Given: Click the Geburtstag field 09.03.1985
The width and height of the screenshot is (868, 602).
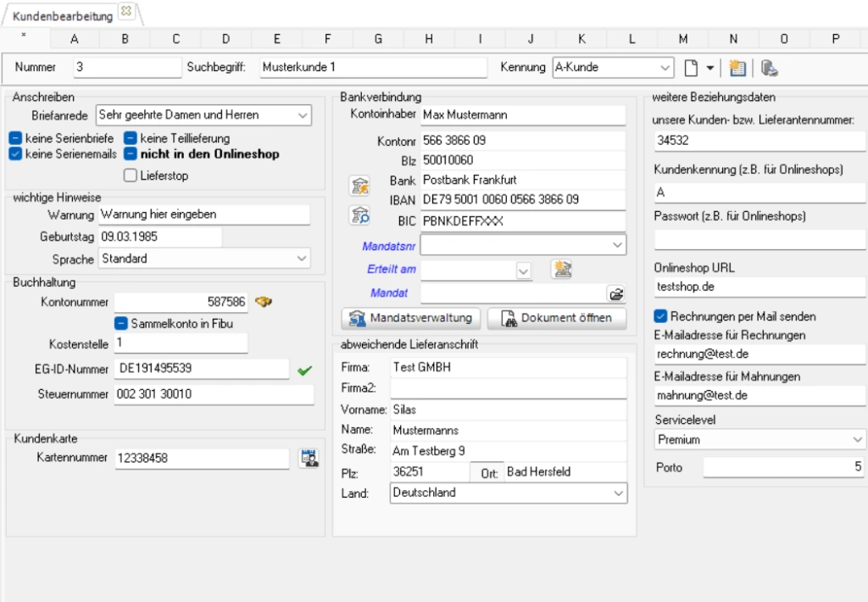Looking at the screenshot, I should tap(160, 237).
